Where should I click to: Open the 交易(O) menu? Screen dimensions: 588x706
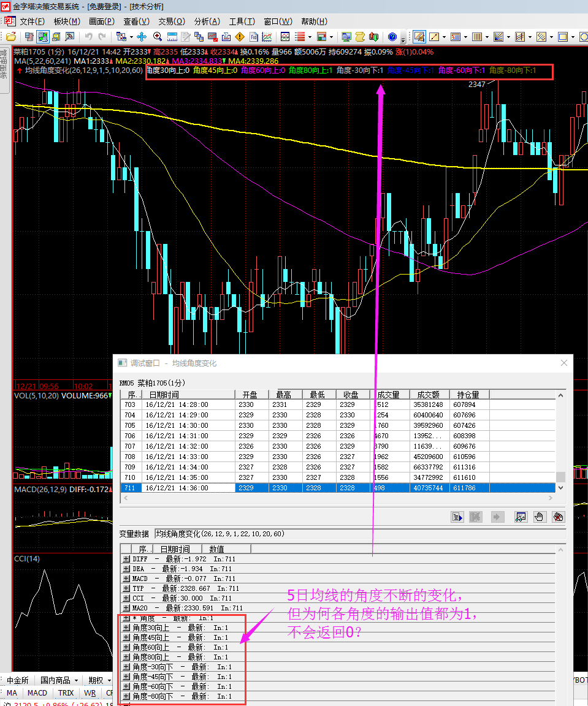pyautogui.click(x=172, y=21)
